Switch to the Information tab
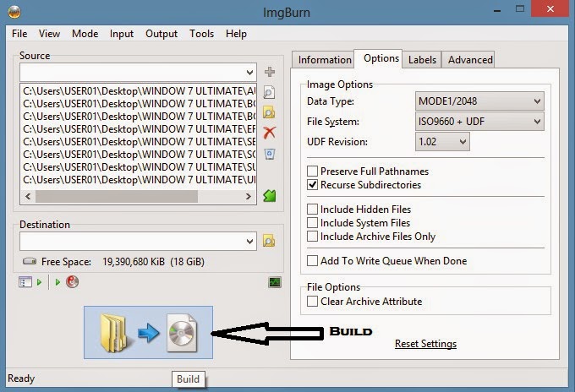 [324, 60]
